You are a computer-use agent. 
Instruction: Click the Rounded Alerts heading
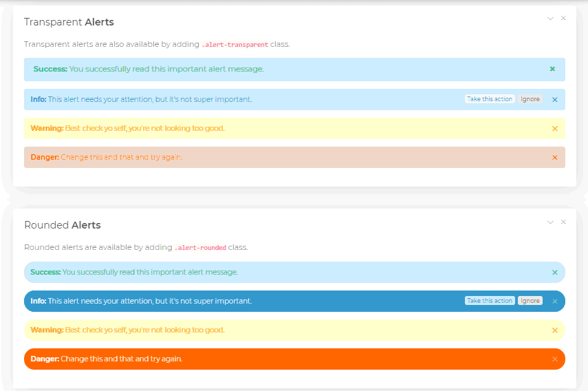[x=63, y=225]
